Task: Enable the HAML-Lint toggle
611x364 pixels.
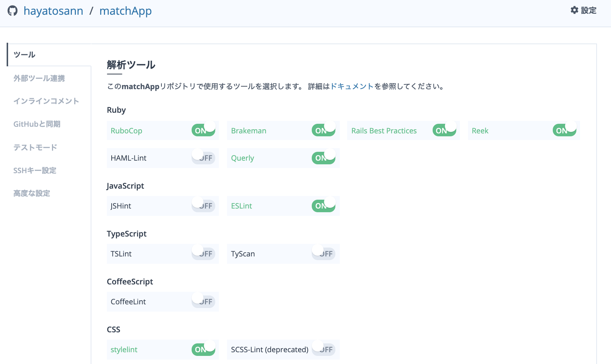Action: tap(203, 157)
